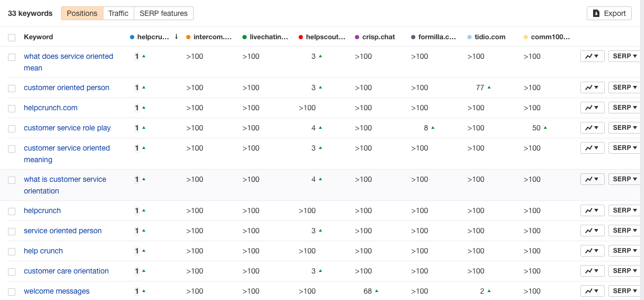Open 'what is customer service orientation' link

coord(65,185)
